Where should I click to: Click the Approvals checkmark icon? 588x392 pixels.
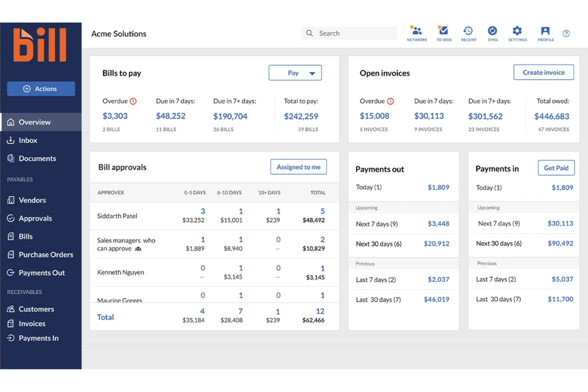[11, 218]
